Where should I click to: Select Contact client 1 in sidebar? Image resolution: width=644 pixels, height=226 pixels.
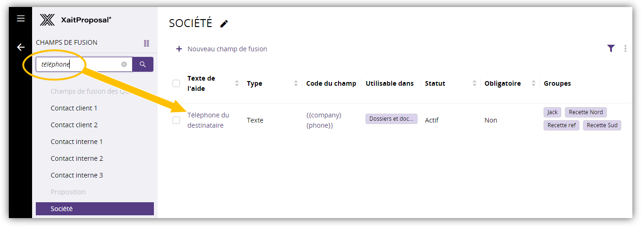[74, 108]
